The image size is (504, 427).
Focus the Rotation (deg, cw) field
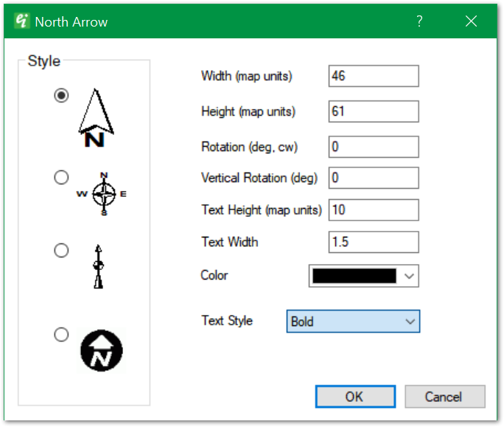(374, 147)
